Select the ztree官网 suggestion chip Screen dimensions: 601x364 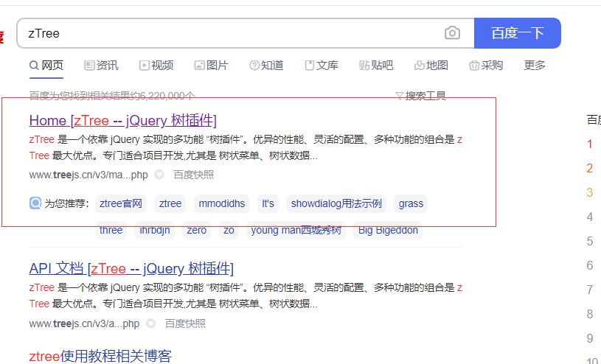(x=121, y=203)
